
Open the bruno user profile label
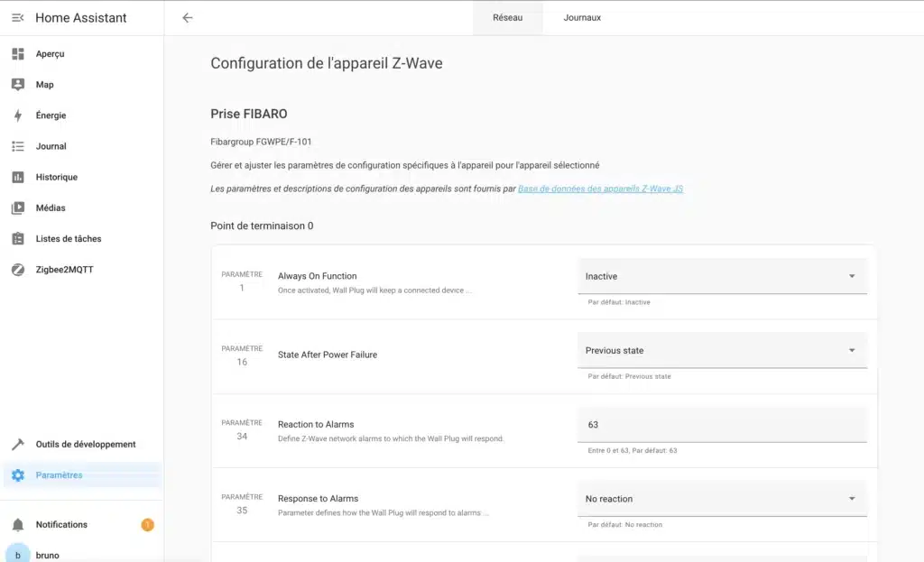tap(47, 555)
